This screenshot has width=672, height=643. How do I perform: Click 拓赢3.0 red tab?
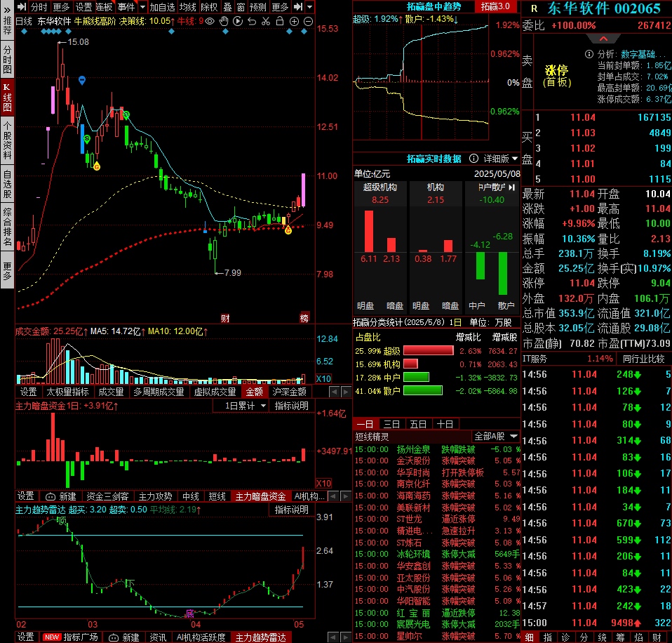coord(495,6)
